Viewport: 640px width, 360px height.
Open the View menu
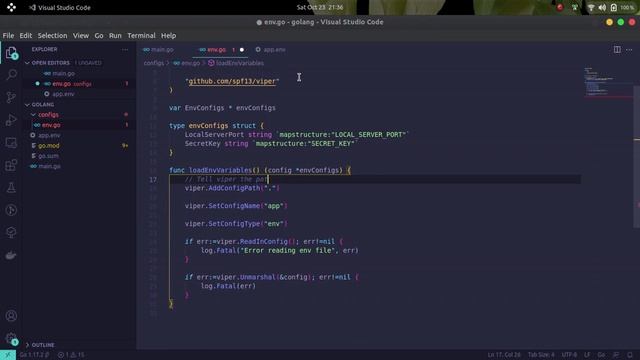(81, 36)
